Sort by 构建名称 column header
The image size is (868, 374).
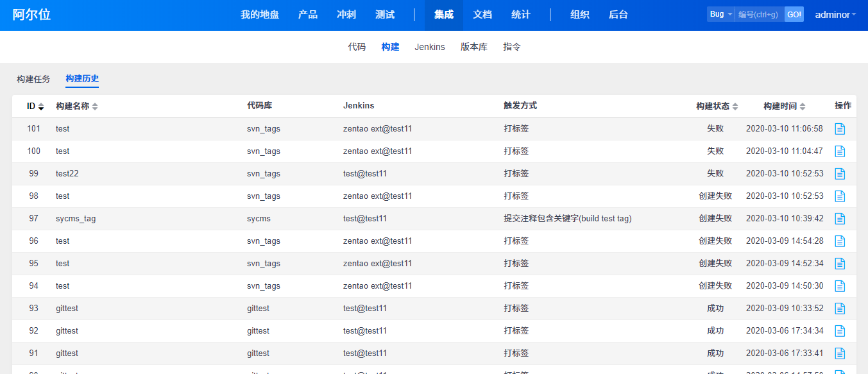[x=76, y=106]
